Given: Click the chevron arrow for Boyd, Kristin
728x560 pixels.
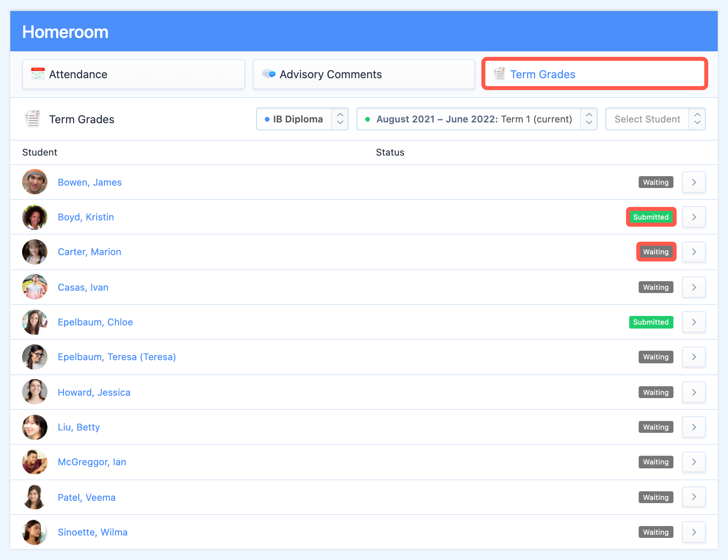Looking at the screenshot, I should coord(694,217).
